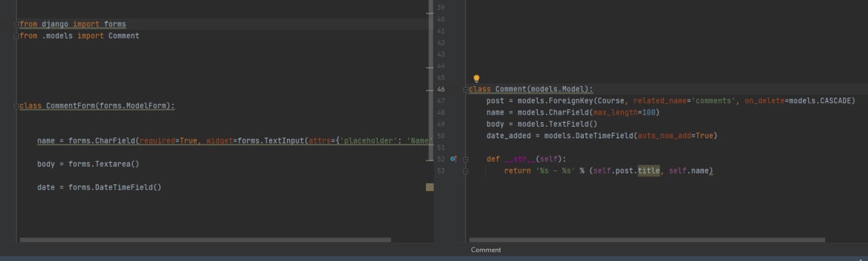Click 'forms.ModelForm' in the class declaration
The image size is (868, 261).
coord(133,106)
